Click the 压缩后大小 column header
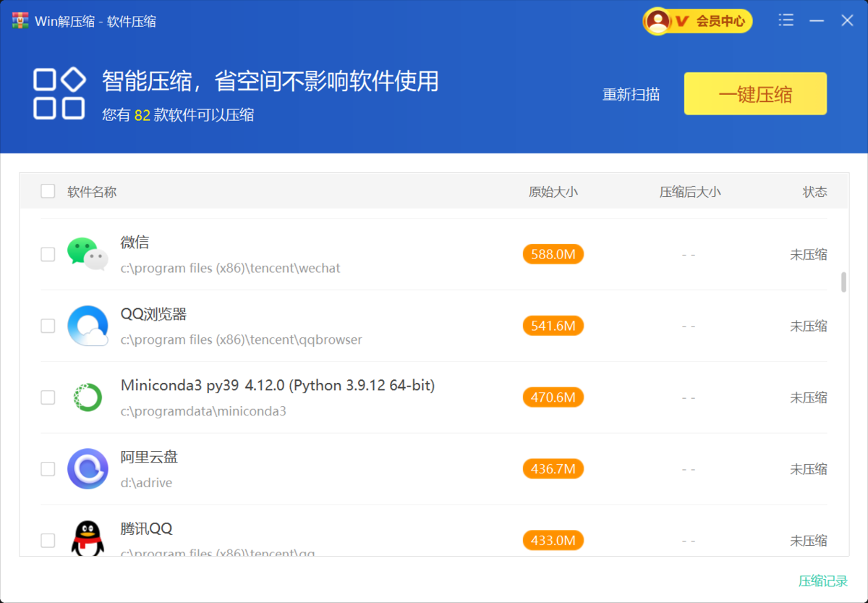Screen dimensions: 868x603 click(x=690, y=192)
